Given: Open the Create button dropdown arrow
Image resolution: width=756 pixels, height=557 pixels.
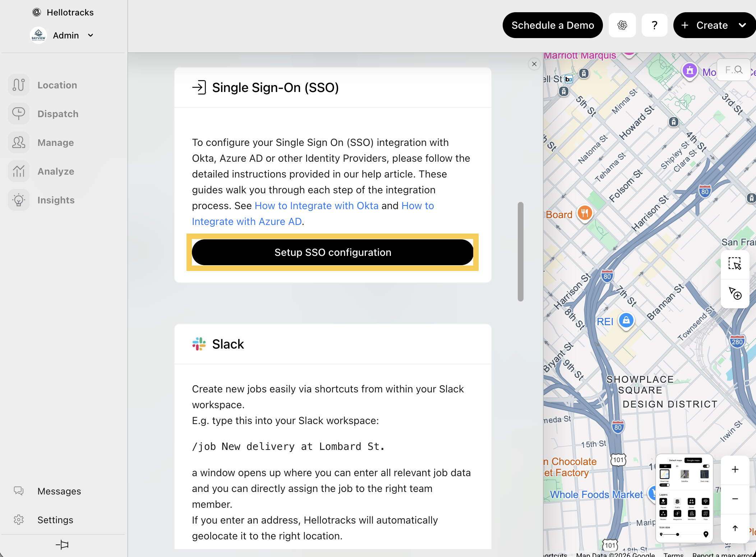Looking at the screenshot, I should (742, 25).
